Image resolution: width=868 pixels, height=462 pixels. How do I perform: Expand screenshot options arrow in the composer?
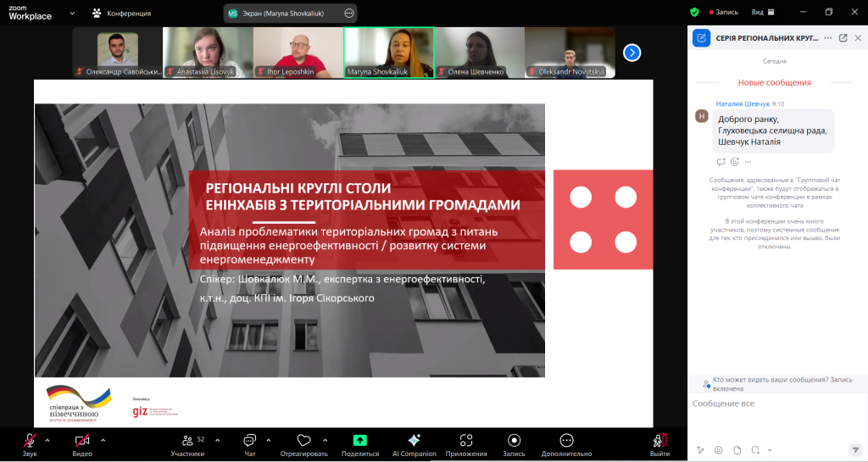(770, 450)
